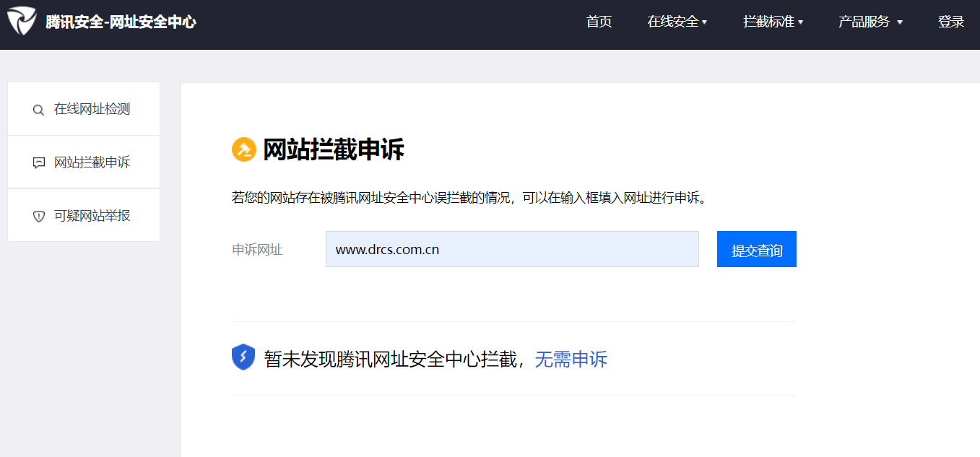Click the 登录 link
The image size is (980, 457).
pyautogui.click(x=951, y=22)
